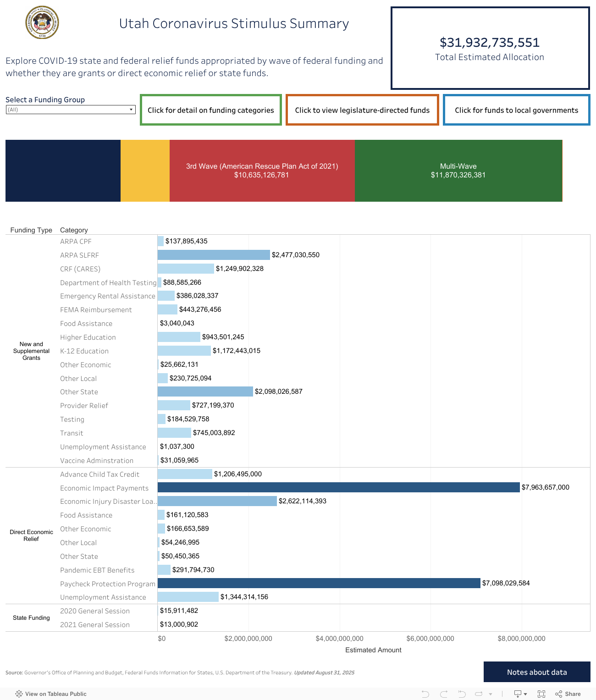Open Notes about data button
Viewport: 596px width, 700px height.
pos(537,672)
